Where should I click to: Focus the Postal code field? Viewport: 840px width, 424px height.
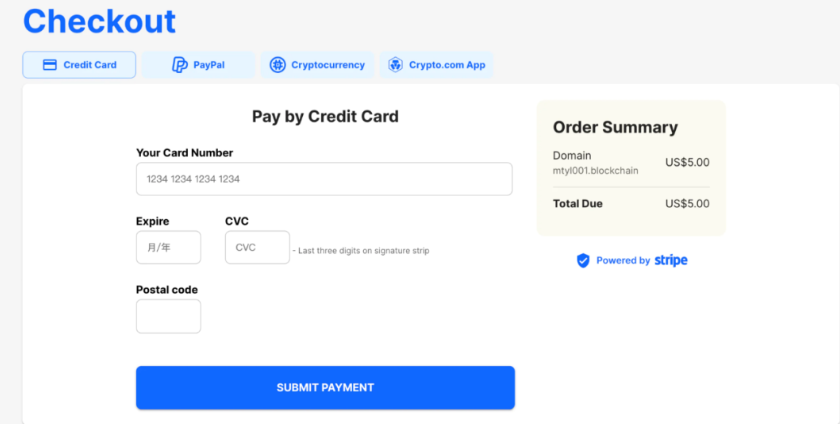pyautogui.click(x=168, y=316)
